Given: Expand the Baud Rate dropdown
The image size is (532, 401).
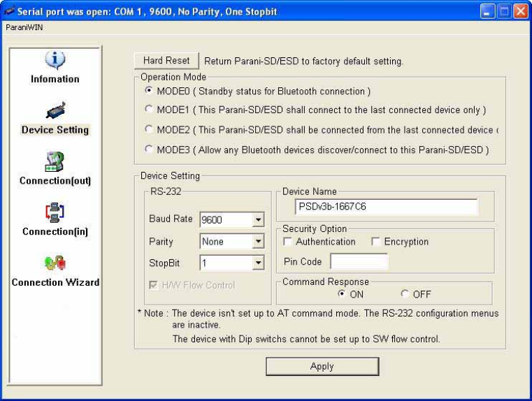Looking at the screenshot, I should pyautogui.click(x=258, y=220).
